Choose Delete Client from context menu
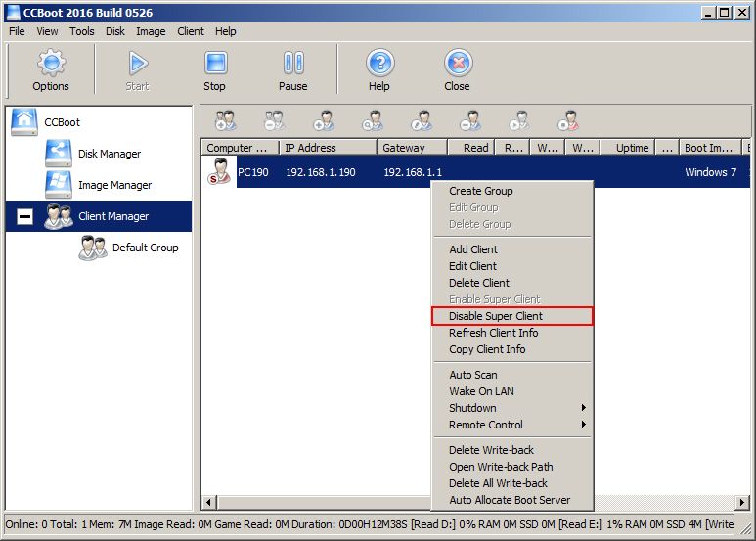756x541 pixels. (512, 283)
